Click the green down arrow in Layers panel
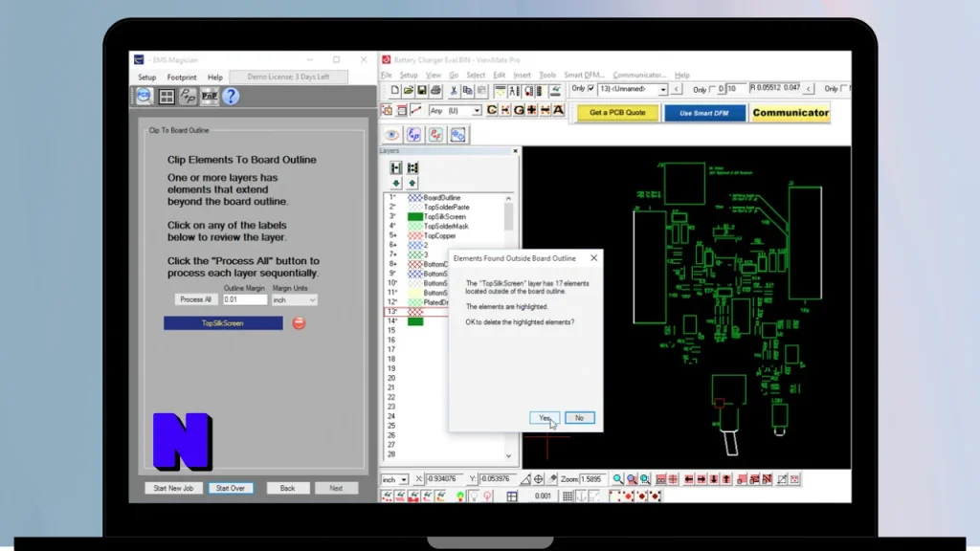The width and height of the screenshot is (980, 551). [x=395, y=183]
